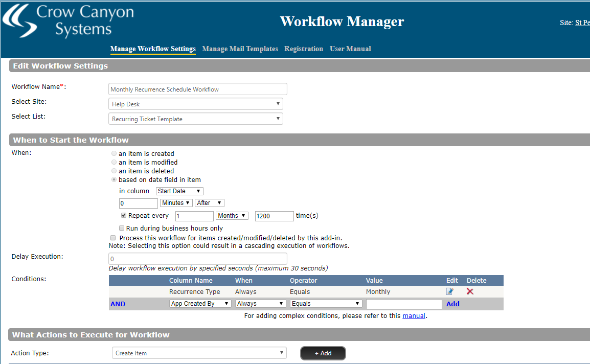Click the Column Name table header
The height and width of the screenshot is (364, 590).
click(191, 281)
